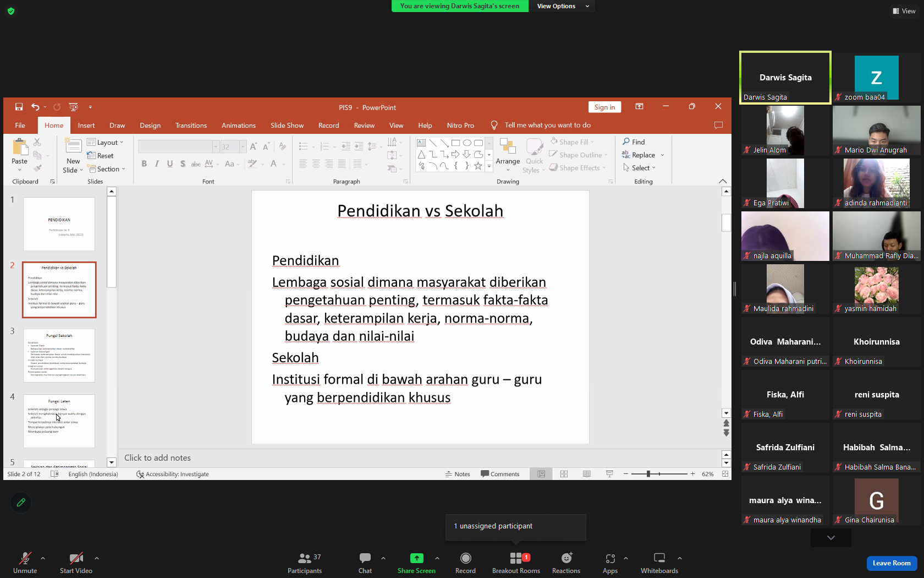Open View Options dropdown
The image size is (924, 578).
(562, 6)
